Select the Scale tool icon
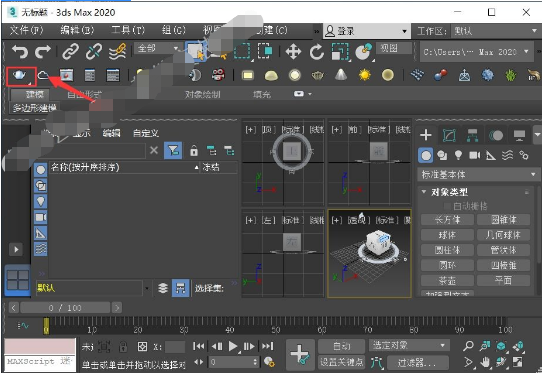The width and height of the screenshot is (545, 375). point(340,52)
